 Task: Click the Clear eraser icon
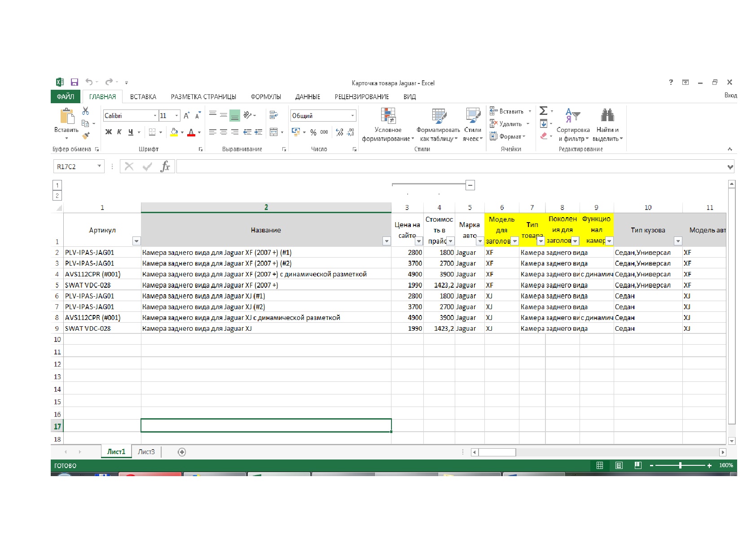tap(544, 136)
